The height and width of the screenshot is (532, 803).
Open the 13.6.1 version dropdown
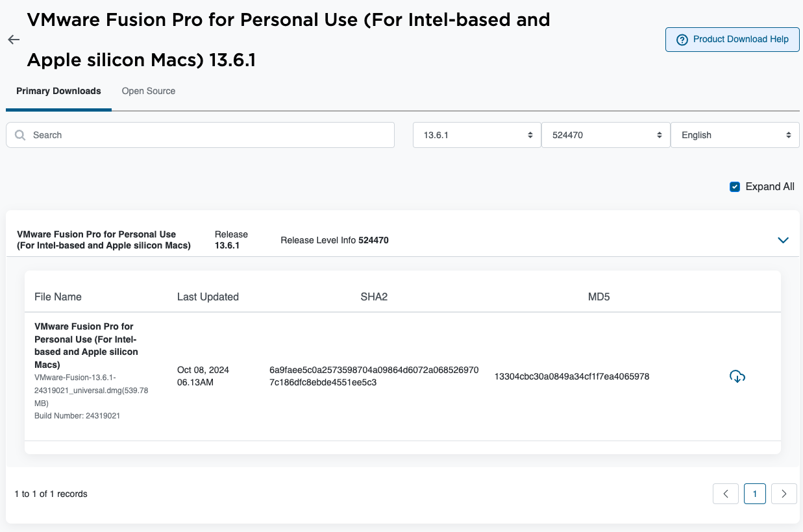click(x=476, y=135)
